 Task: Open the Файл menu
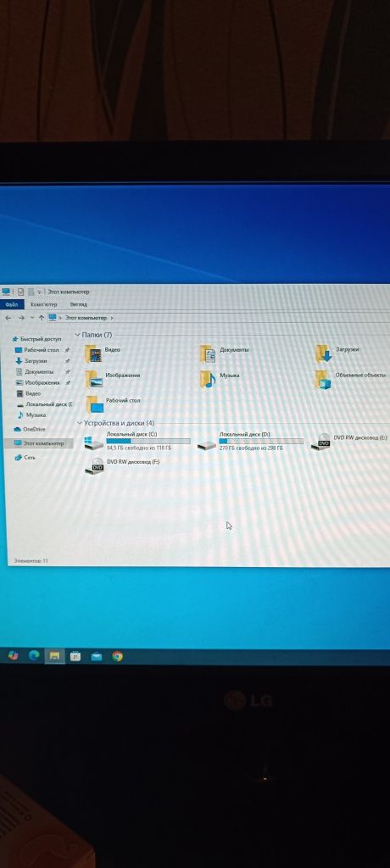12,304
